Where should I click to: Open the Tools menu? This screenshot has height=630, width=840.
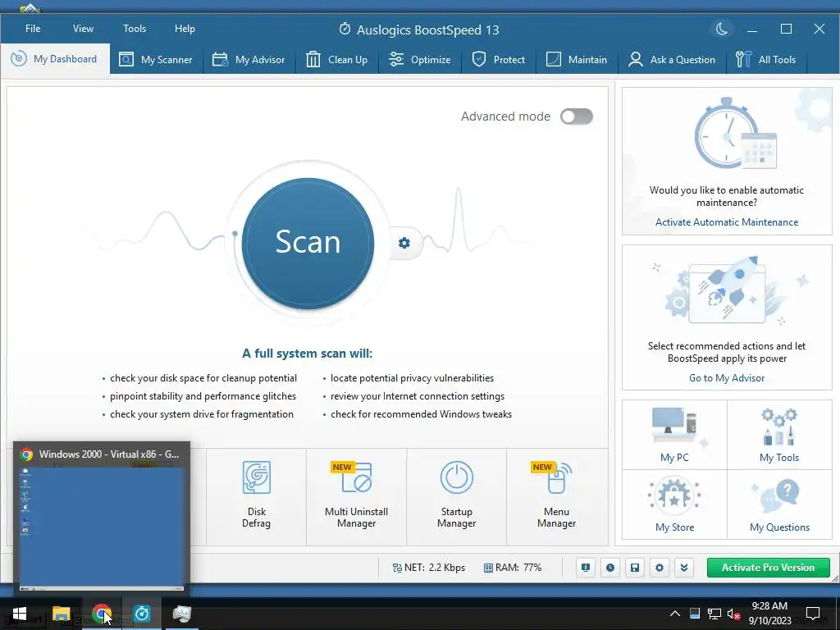coord(135,29)
